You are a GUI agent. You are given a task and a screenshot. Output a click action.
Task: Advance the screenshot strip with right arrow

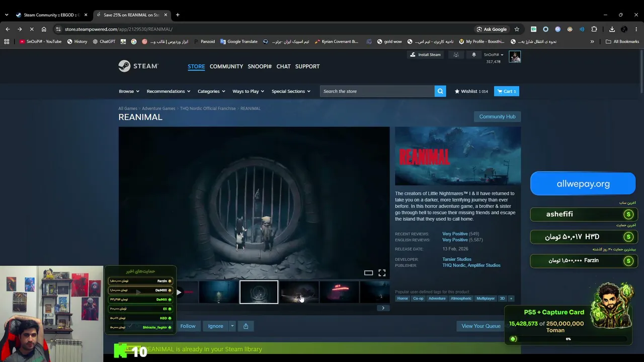click(x=383, y=308)
